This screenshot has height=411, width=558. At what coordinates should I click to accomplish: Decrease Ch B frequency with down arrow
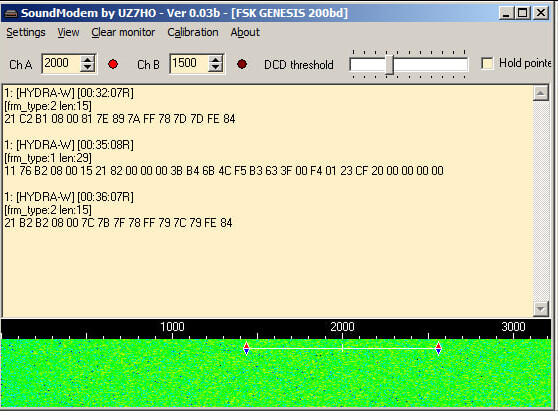215,68
